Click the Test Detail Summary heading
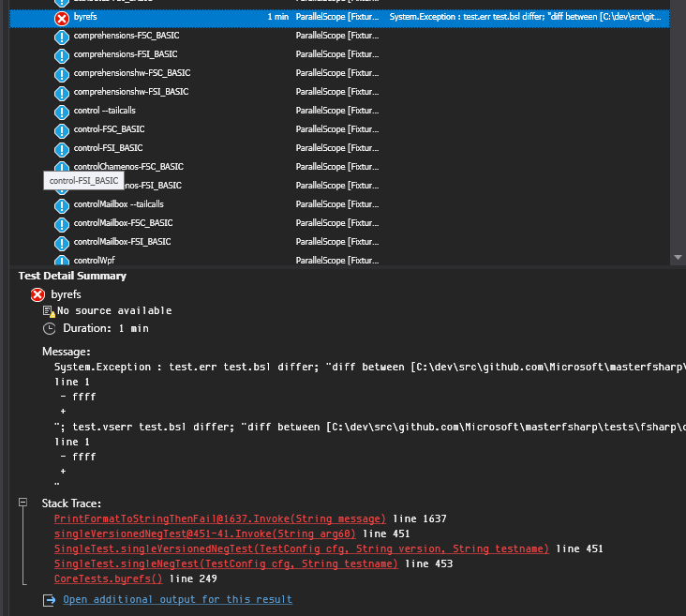Image resolution: width=686 pixels, height=616 pixels. click(x=72, y=276)
